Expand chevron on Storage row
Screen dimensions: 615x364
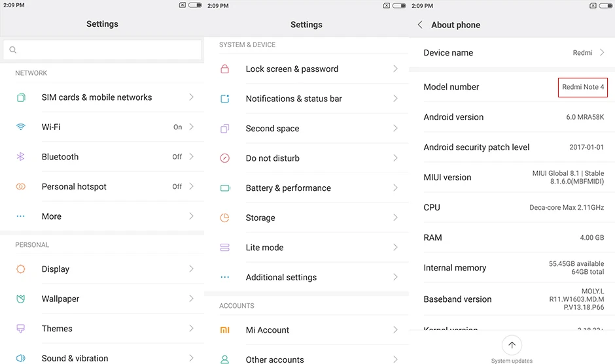click(x=395, y=218)
